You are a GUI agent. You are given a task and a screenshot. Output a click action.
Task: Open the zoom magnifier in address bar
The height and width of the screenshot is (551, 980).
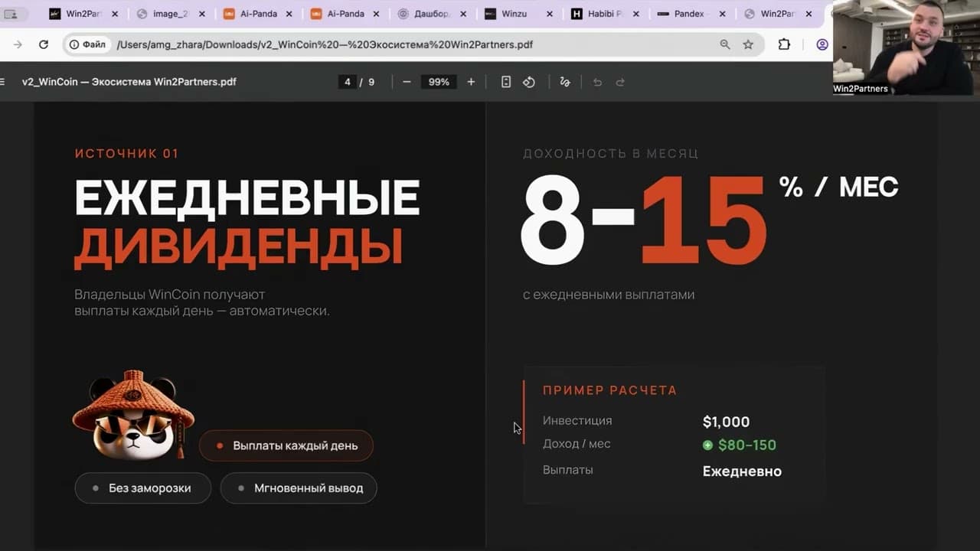pos(725,44)
